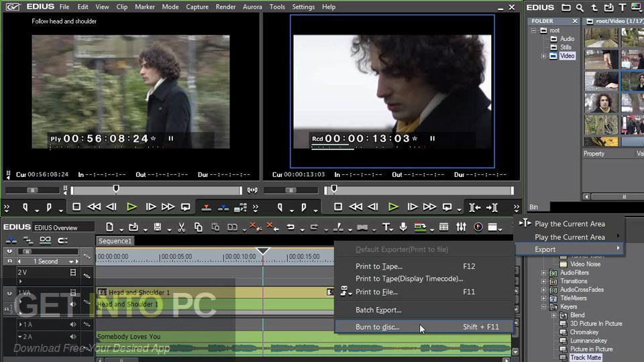Expand the Video folder in bin tree
Viewport: 644px width, 362px height.
click(544, 56)
